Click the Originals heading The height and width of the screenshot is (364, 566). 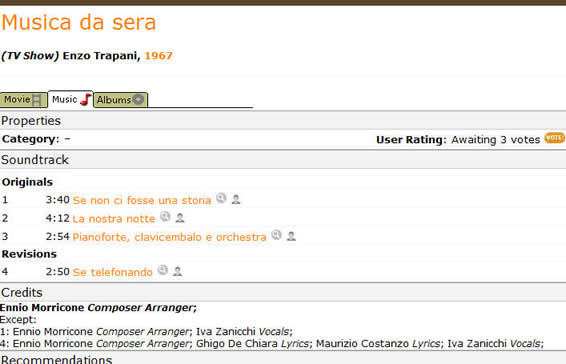point(27,182)
